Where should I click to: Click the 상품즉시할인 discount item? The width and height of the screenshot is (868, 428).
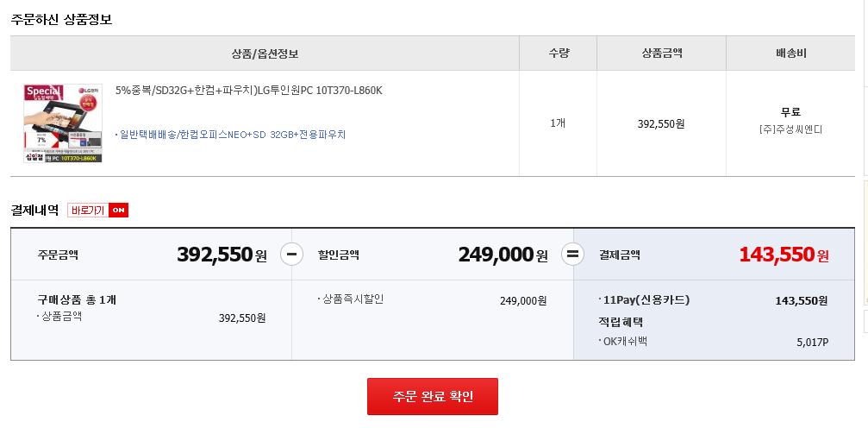click(353, 299)
